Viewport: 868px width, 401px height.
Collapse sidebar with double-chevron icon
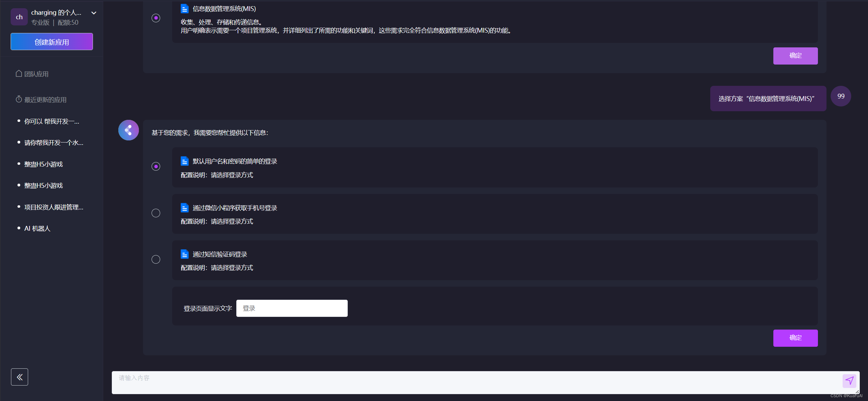tap(20, 377)
